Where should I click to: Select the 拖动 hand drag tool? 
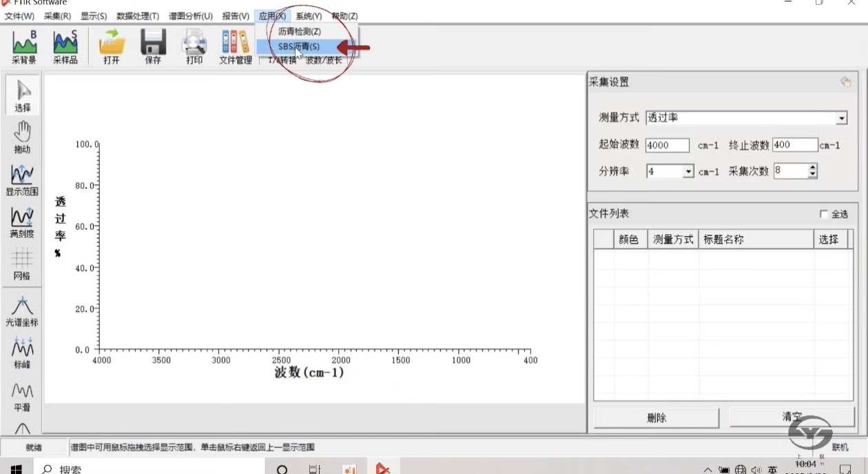tap(23, 136)
